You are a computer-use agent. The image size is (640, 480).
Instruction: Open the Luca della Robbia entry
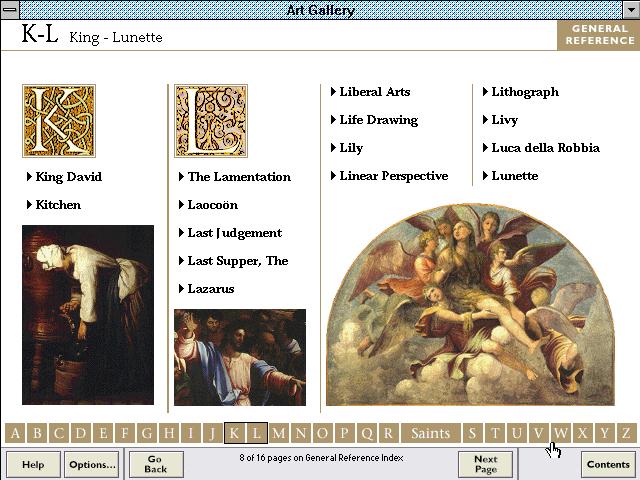(x=541, y=148)
